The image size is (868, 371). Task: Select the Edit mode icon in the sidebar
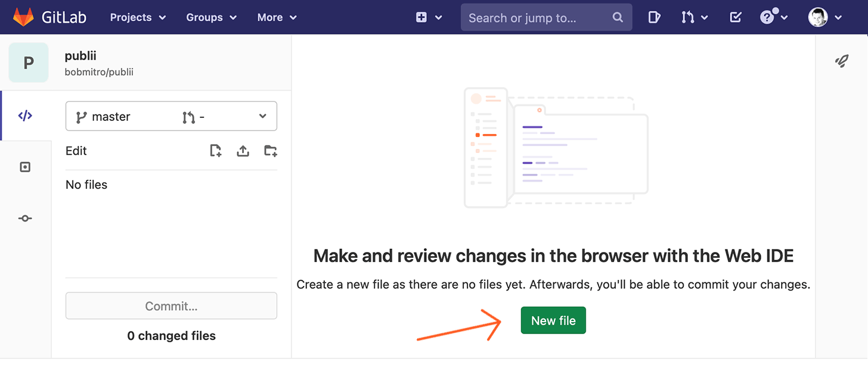(24, 116)
